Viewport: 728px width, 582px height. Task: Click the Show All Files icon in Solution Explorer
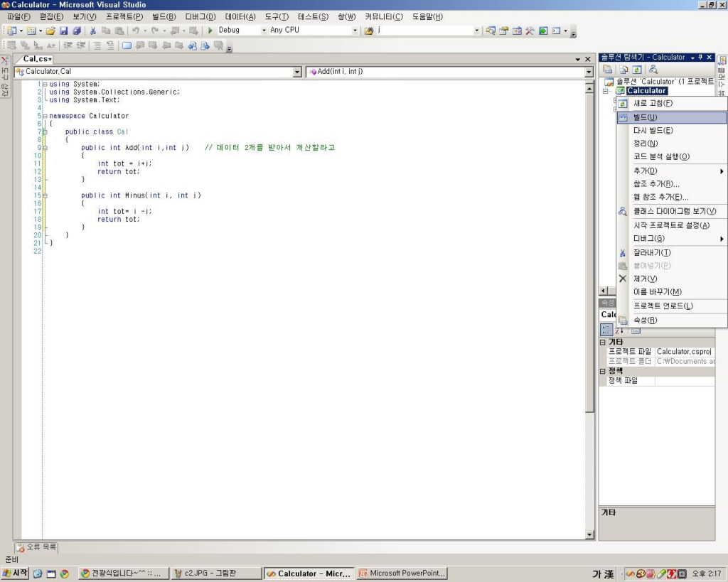[x=624, y=70]
